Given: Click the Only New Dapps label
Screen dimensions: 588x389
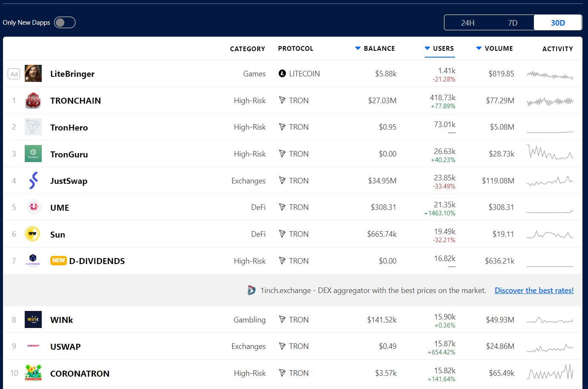Looking at the screenshot, I should (26, 23).
